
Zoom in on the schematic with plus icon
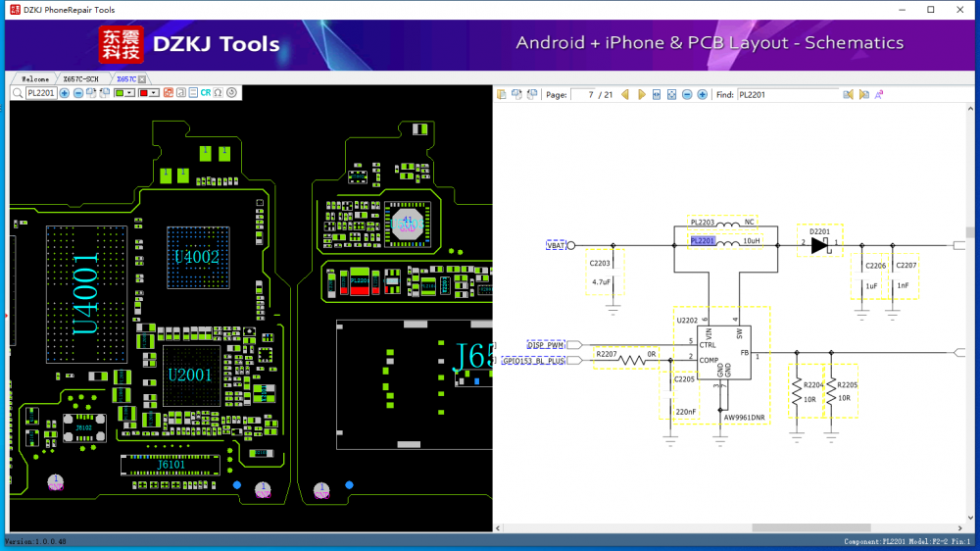coord(703,95)
